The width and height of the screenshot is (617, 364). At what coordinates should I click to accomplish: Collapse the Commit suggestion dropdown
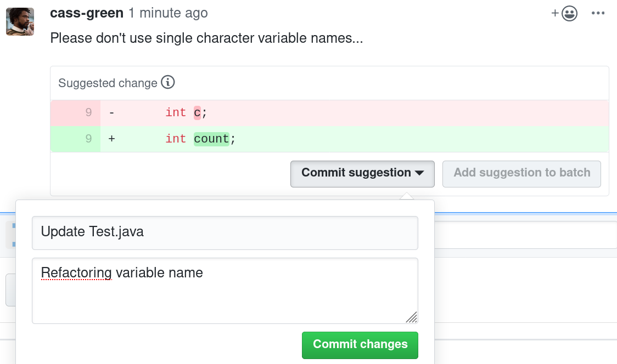click(362, 173)
